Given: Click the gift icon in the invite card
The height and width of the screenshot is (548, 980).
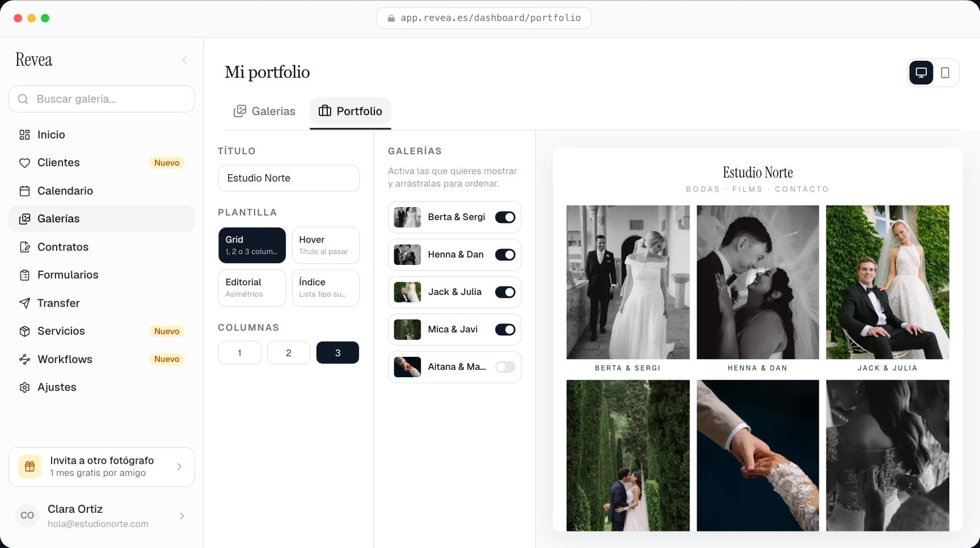Looking at the screenshot, I should [x=29, y=466].
